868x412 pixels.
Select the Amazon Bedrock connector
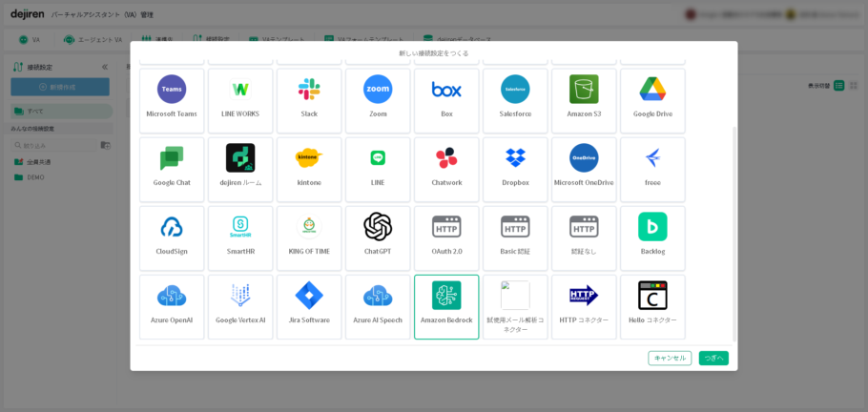click(x=446, y=307)
